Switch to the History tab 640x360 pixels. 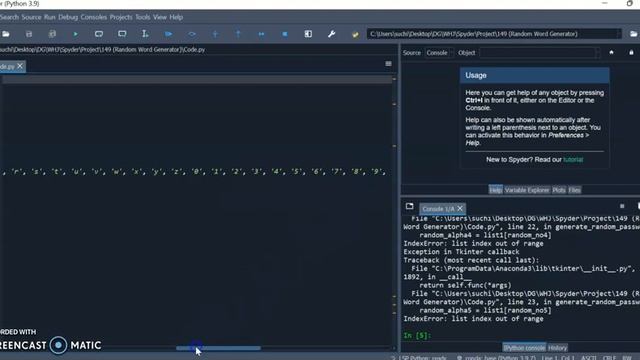click(558, 348)
